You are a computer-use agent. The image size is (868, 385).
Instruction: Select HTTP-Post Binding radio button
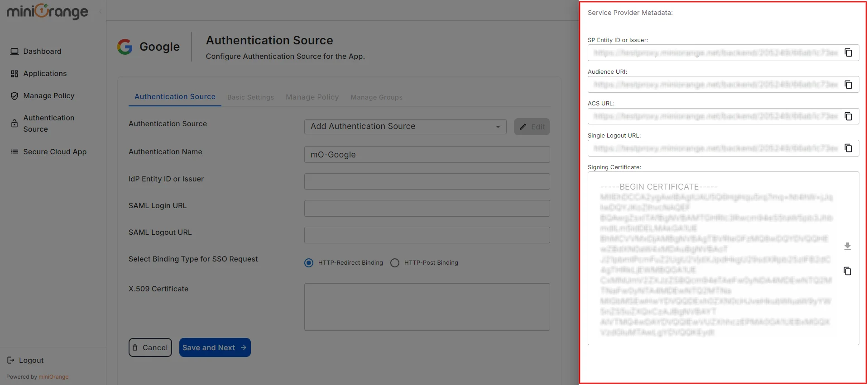click(395, 263)
